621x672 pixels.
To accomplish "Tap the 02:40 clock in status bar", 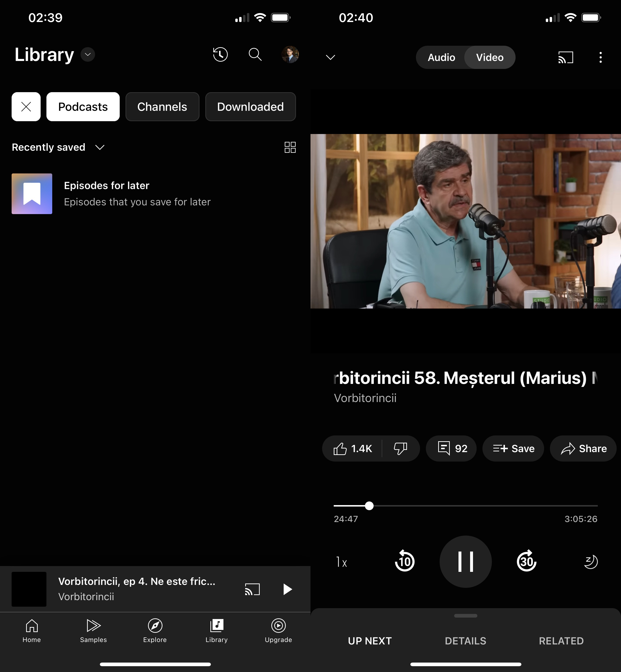I will (356, 18).
